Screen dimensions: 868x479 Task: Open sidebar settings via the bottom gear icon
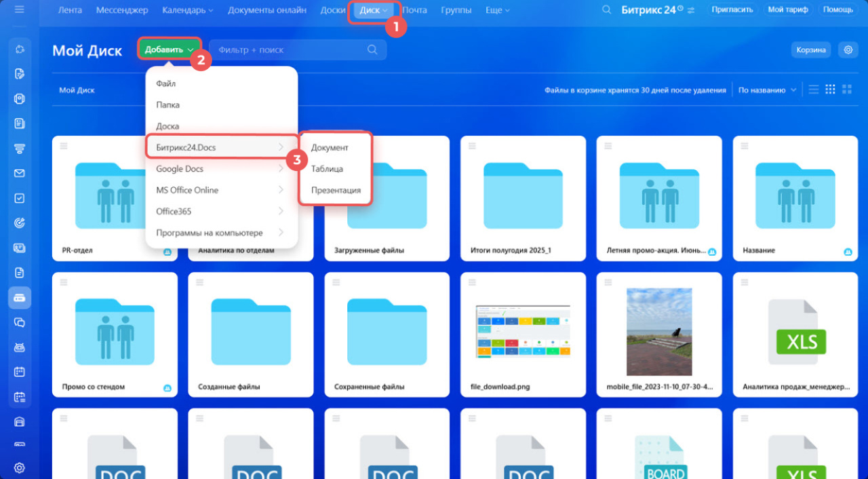(20, 467)
